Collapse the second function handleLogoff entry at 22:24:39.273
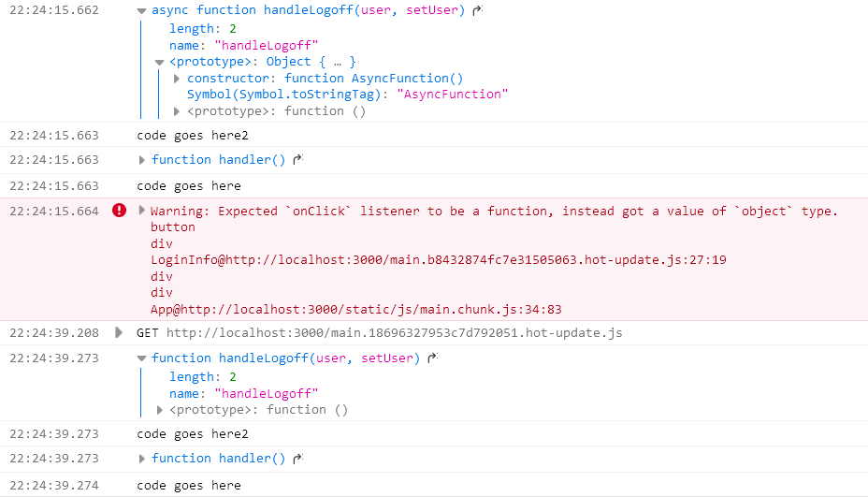Image resolution: width=868 pixels, height=497 pixels. click(142, 358)
